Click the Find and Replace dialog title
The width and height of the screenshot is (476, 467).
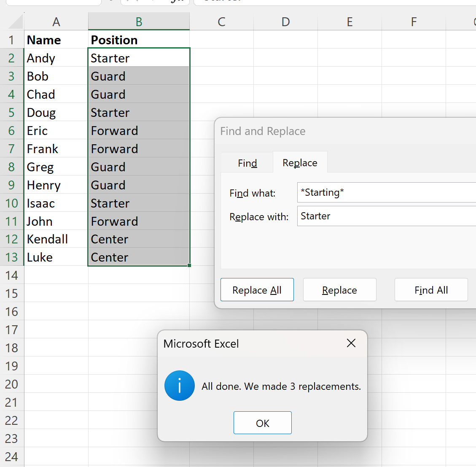pos(263,131)
